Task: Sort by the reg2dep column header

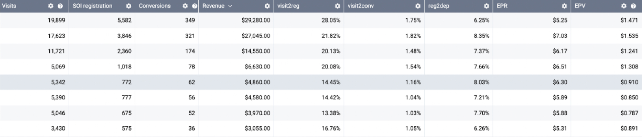Action: click(x=439, y=6)
